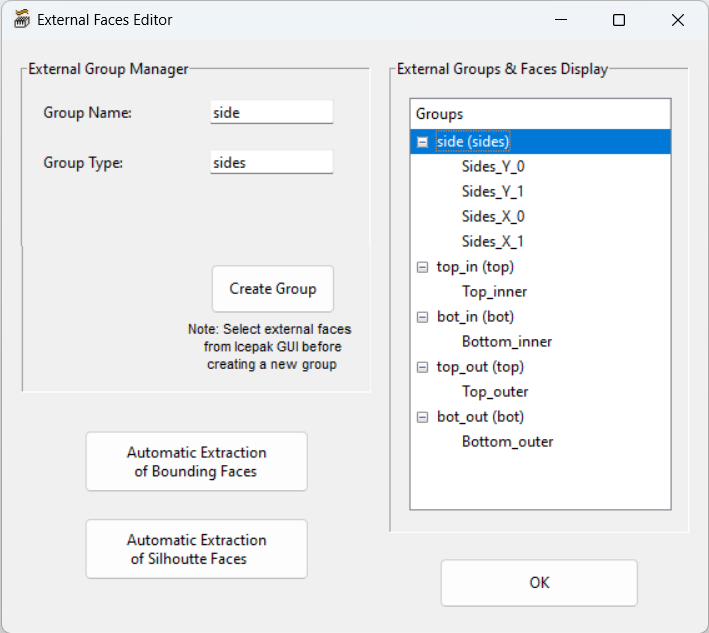The width and height of the screenshot is (709, 633).
Task: Select the Top_inner face
Action: tap(494, 292)
